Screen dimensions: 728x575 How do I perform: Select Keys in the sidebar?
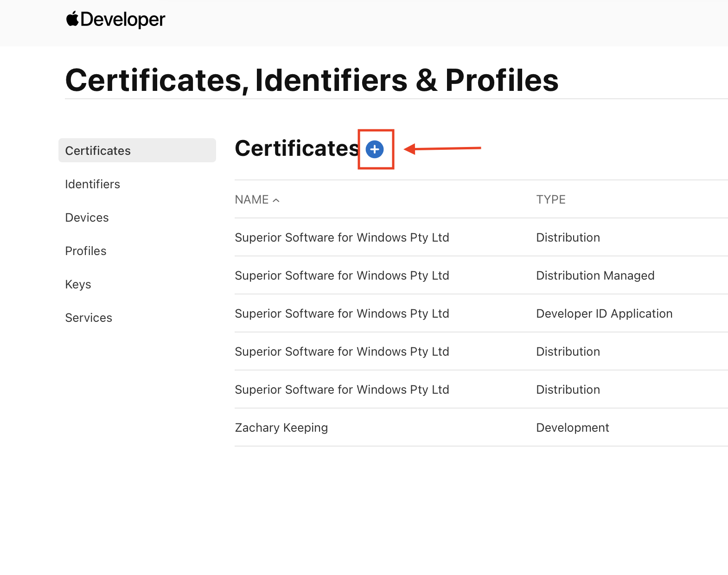coord(78,284)
